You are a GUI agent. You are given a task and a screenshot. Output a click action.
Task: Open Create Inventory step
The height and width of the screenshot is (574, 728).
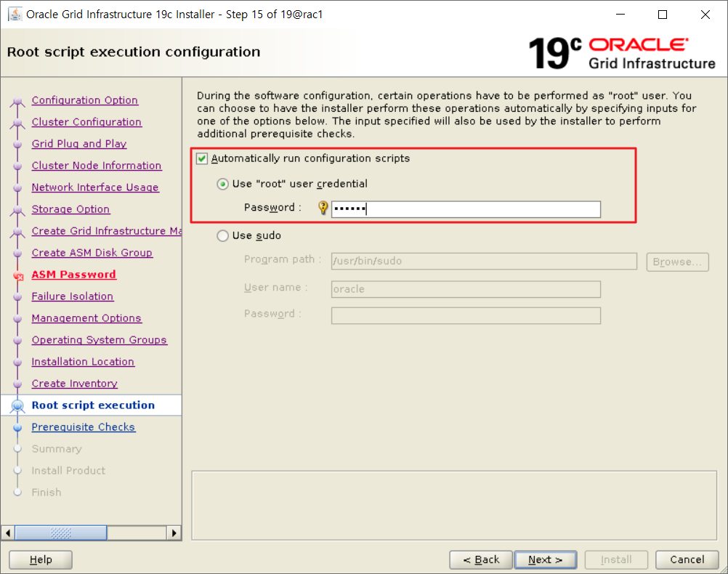coord(74,384)
